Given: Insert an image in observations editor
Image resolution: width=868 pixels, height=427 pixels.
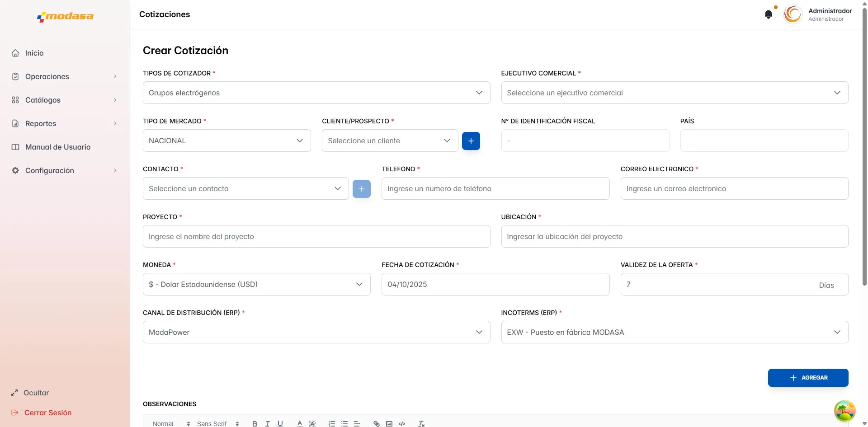Looking at the screenshot, I should point(389,423).
